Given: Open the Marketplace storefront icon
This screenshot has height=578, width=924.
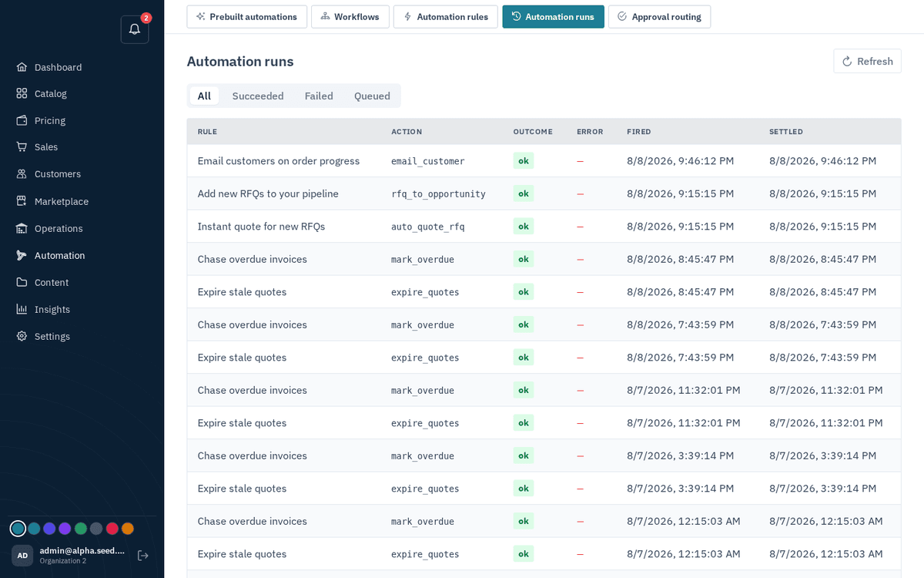Looking at the screenshot, I should pos(22,201).
